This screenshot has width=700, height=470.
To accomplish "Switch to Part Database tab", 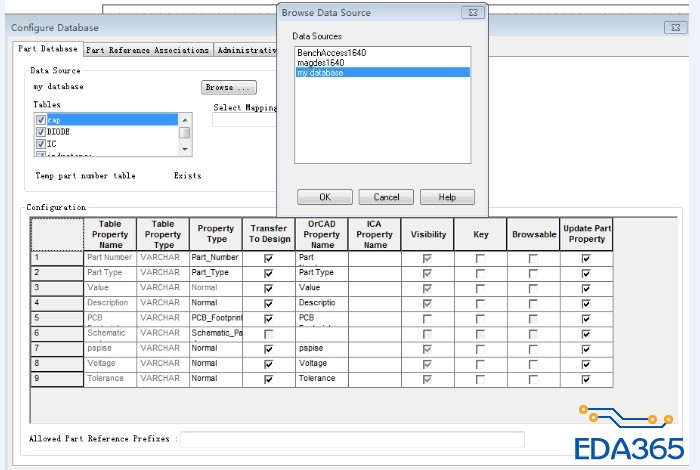I will click(x=48, y=49).
